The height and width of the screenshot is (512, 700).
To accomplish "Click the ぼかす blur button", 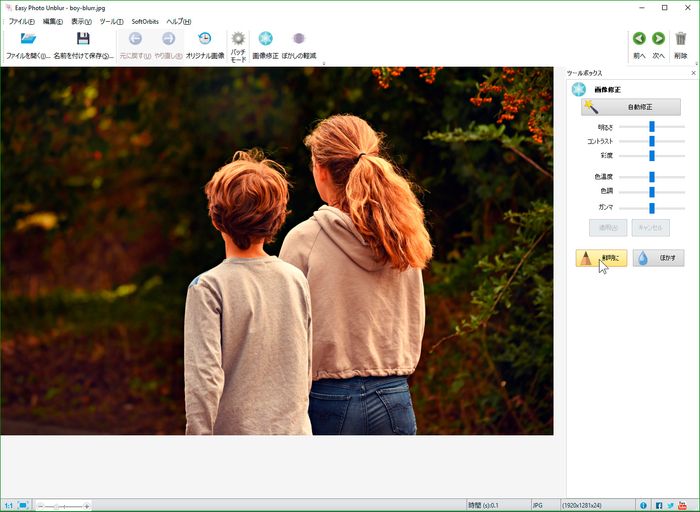I will [658, 258].
